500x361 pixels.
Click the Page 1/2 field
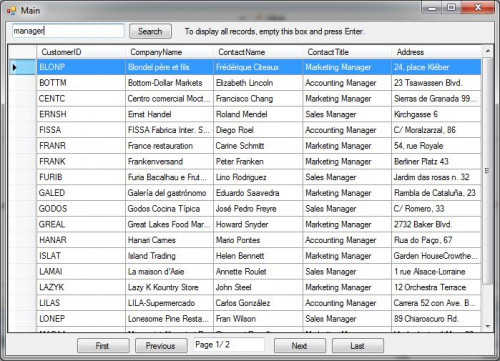pos(228,345)
